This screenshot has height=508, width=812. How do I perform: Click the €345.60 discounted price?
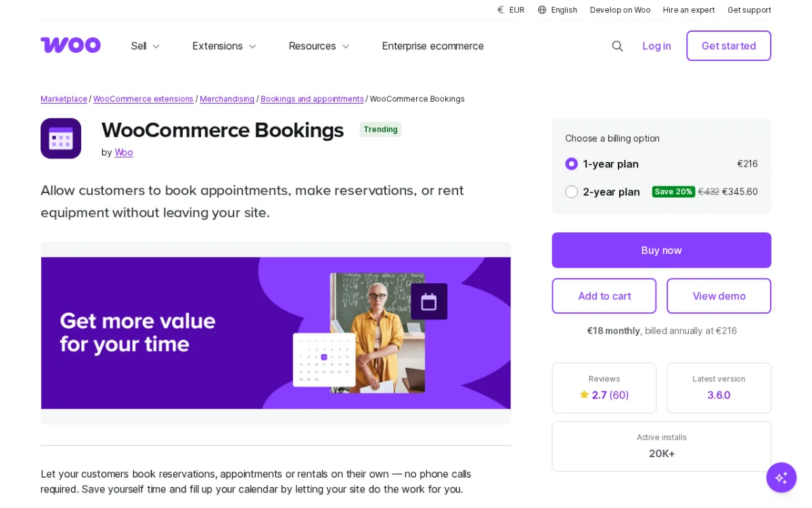[x=740, y=192]
